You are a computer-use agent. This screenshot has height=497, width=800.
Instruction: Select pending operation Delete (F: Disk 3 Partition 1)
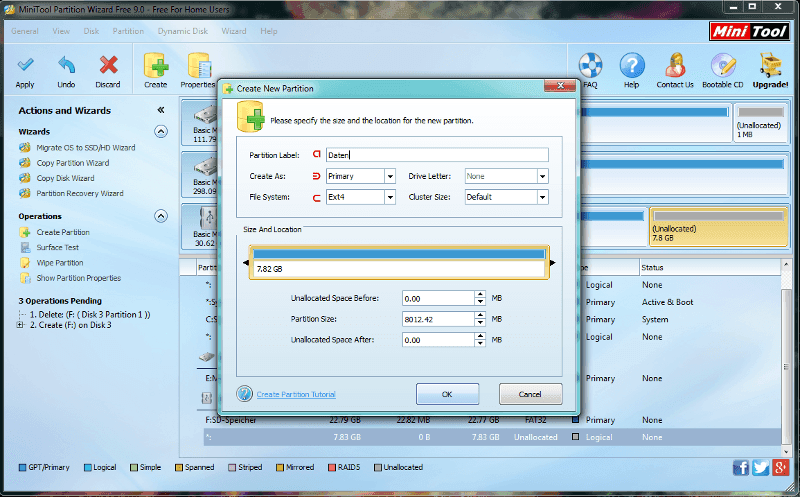90,314
